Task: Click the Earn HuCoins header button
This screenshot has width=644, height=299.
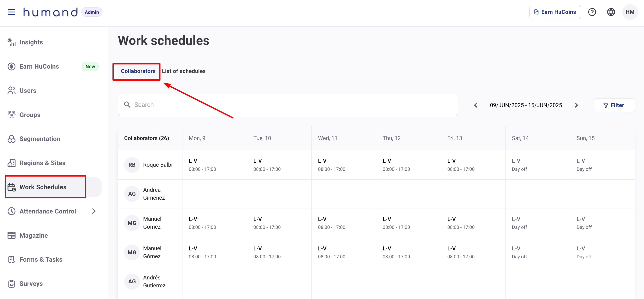Action: coord(555,12)
